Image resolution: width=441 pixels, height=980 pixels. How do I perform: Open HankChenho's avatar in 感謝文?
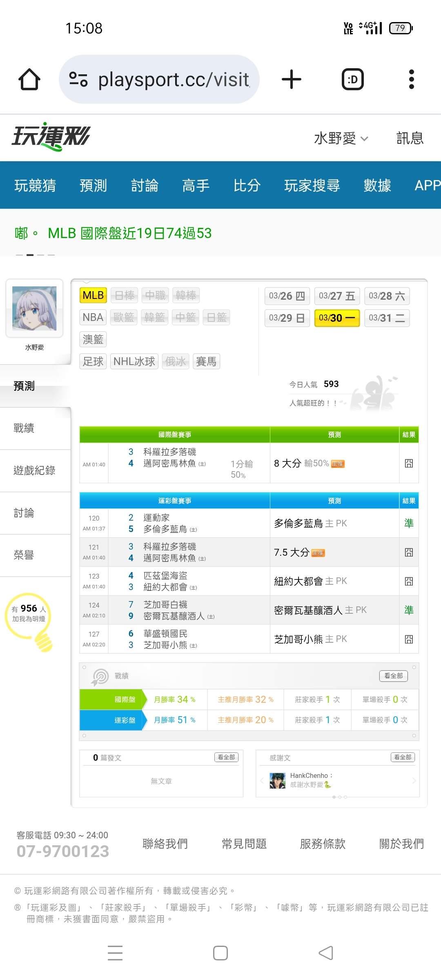tap(278, 780)
